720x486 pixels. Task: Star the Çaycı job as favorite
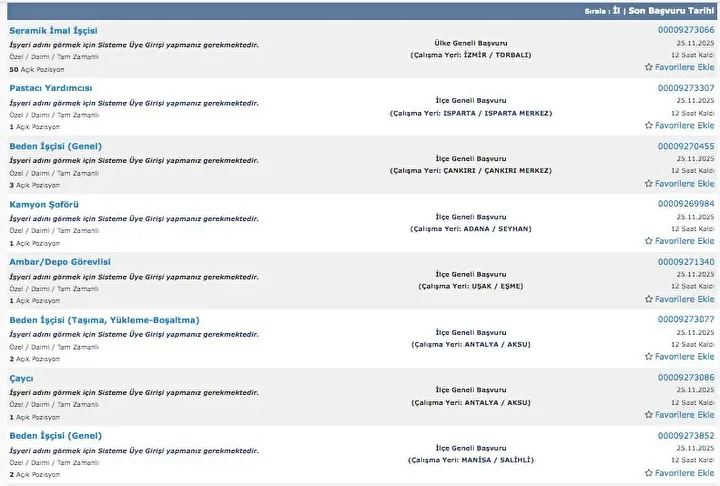click(649, 415)
